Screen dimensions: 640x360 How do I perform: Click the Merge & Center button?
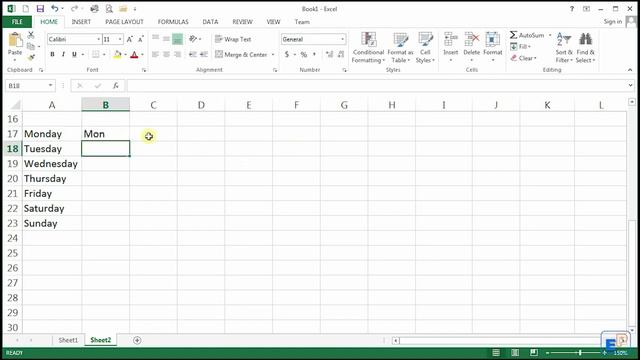click(241, 54)
